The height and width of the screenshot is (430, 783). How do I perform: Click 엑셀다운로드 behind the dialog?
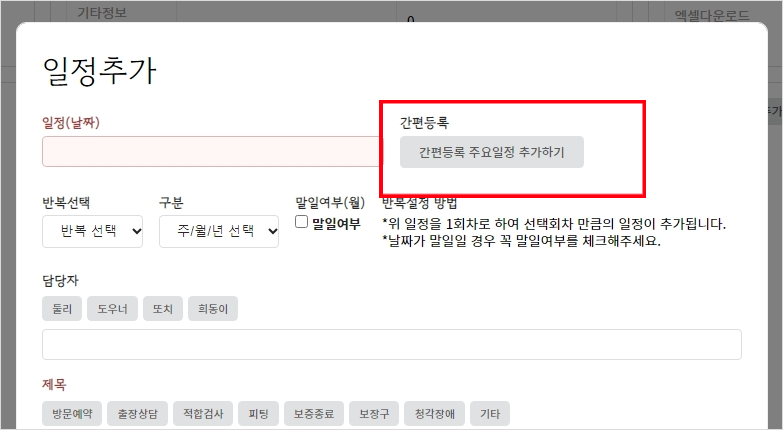[x=711, y=15]
